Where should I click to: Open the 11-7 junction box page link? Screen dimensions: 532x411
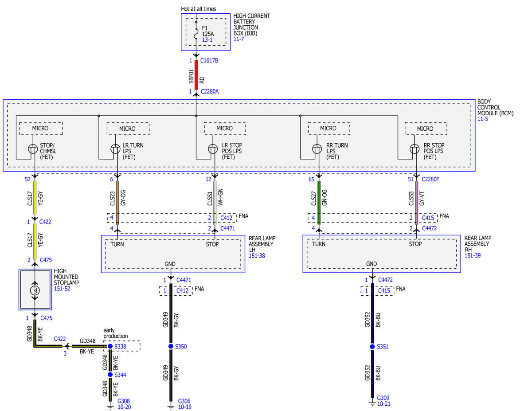point(239,39)
